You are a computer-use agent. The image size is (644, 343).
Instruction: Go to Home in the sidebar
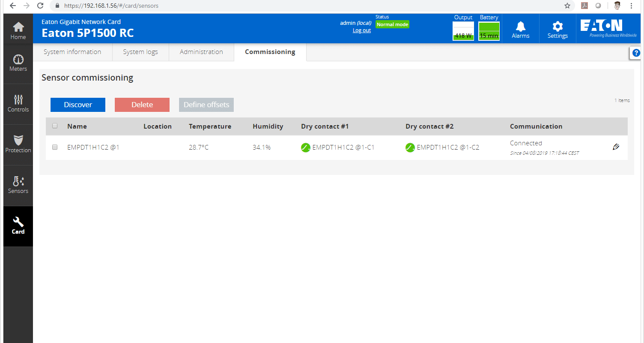click(x=18, y=31)
